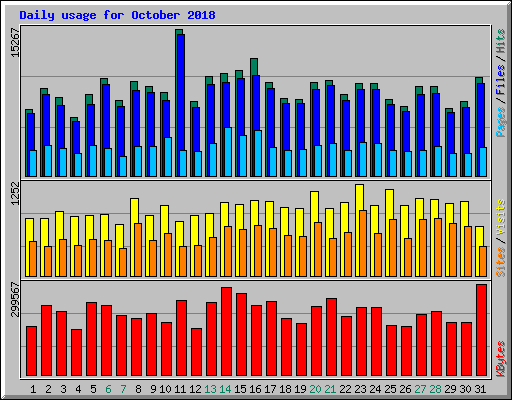Screen dimensions: 512x400
Task: Select the orange Sites bar for day 23
Action: [x=363, y=243]
